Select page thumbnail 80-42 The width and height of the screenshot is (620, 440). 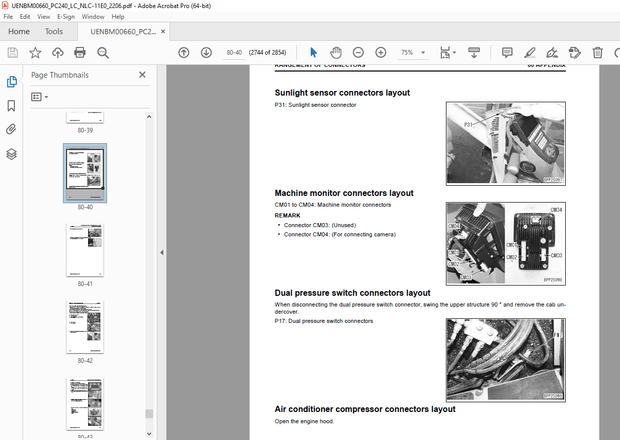85,327
